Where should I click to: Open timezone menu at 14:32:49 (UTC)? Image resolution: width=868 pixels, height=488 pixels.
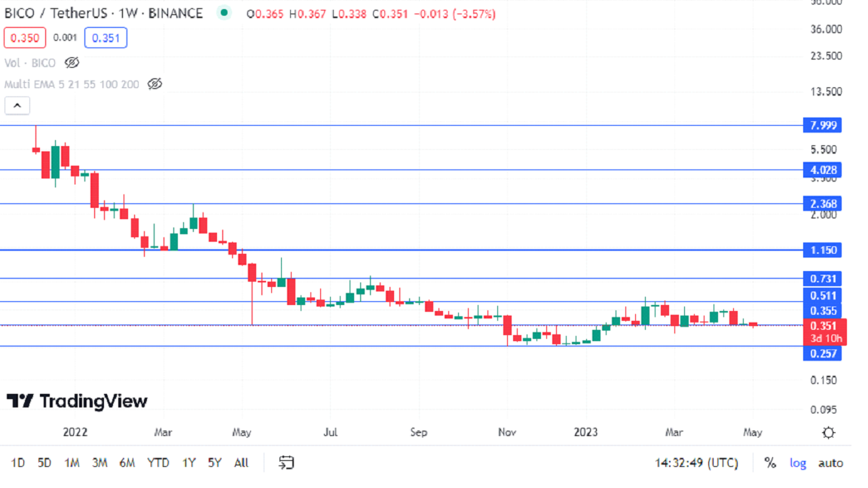[696, 462]
